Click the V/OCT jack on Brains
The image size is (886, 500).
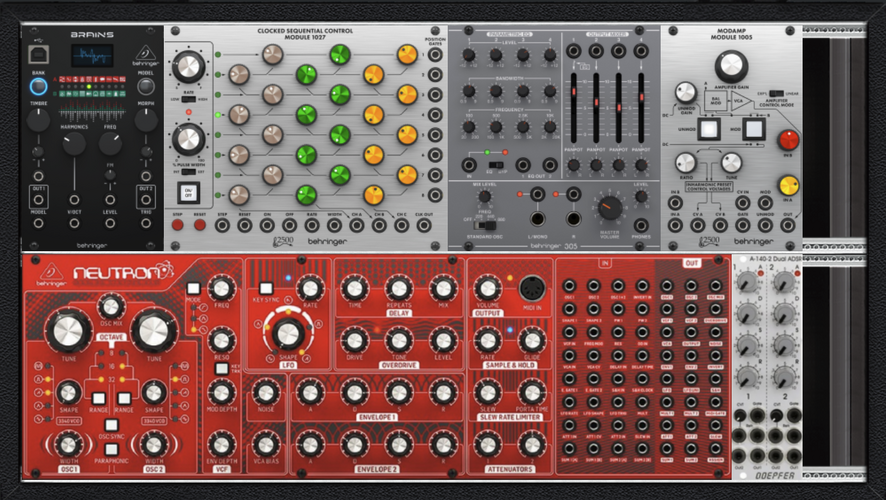74,199
